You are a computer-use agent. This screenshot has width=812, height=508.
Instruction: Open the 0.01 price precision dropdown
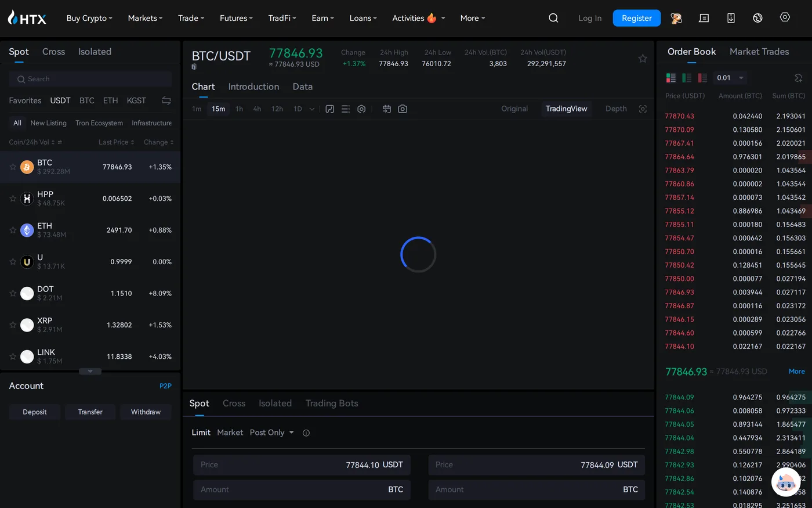[730, 78]
